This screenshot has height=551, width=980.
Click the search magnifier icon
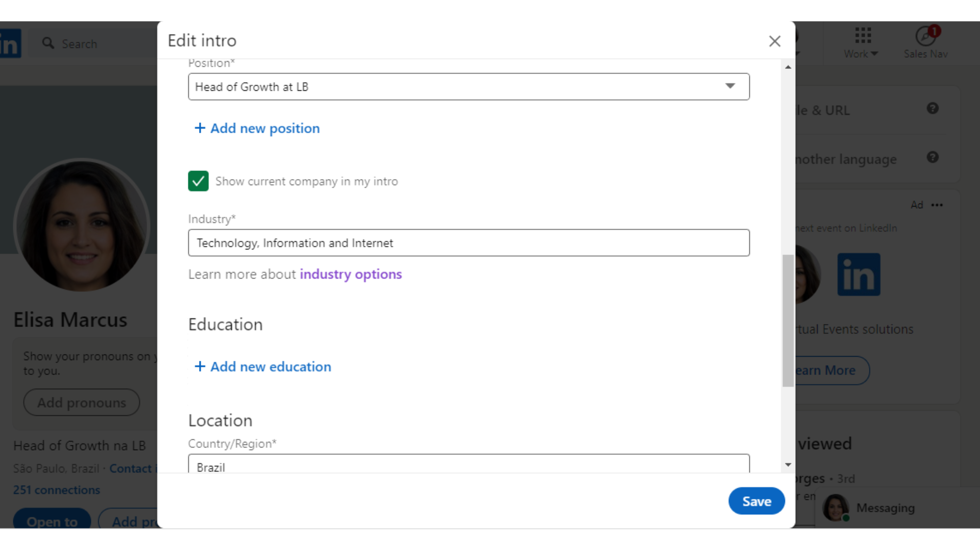(48, 43)
